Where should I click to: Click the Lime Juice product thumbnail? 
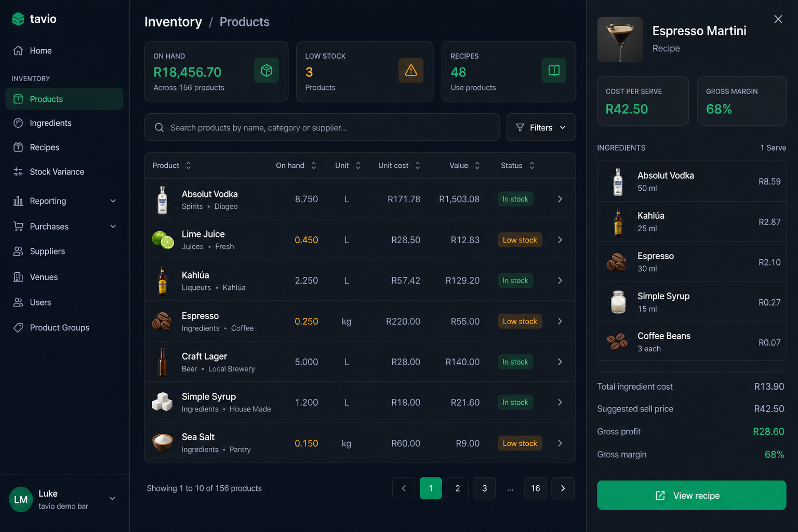coord(163,240)
